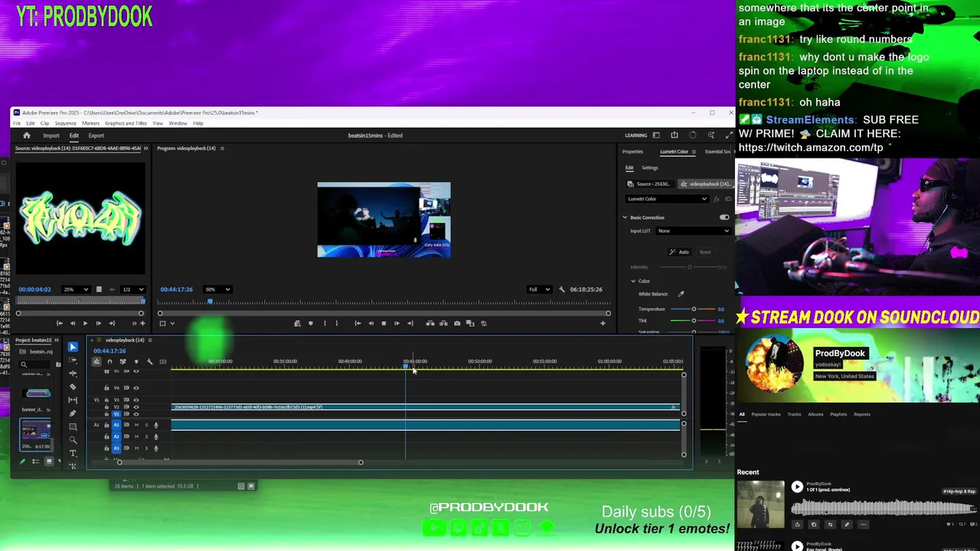Step forward one frame in Program monitor
Viewport: 980px width, 551px height.
coord(397,323)
